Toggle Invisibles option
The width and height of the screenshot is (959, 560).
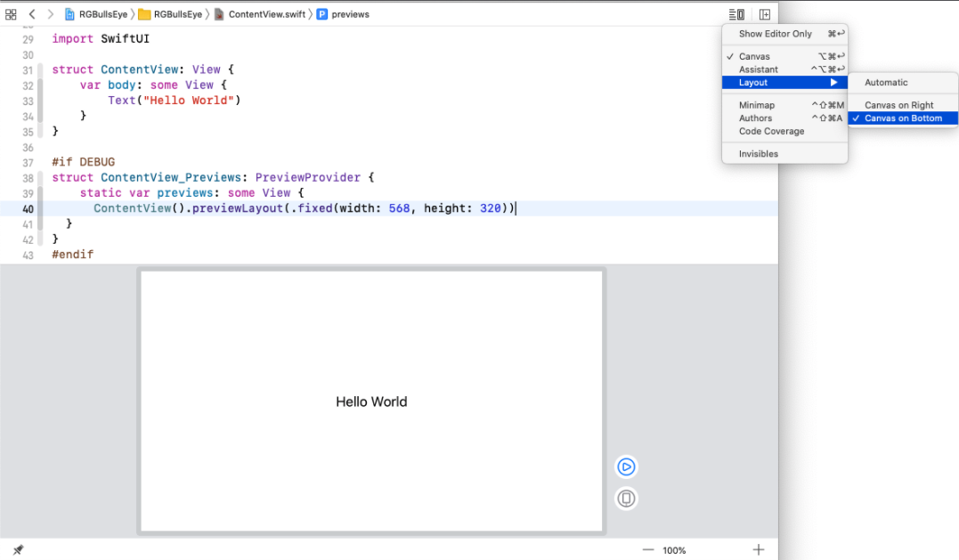click(x=784, y=154)
